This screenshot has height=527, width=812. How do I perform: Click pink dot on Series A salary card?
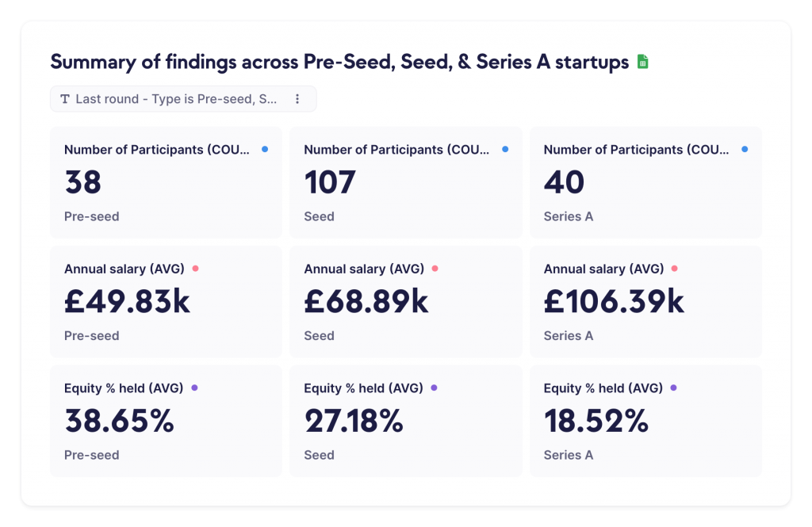(x=675, y=269)
